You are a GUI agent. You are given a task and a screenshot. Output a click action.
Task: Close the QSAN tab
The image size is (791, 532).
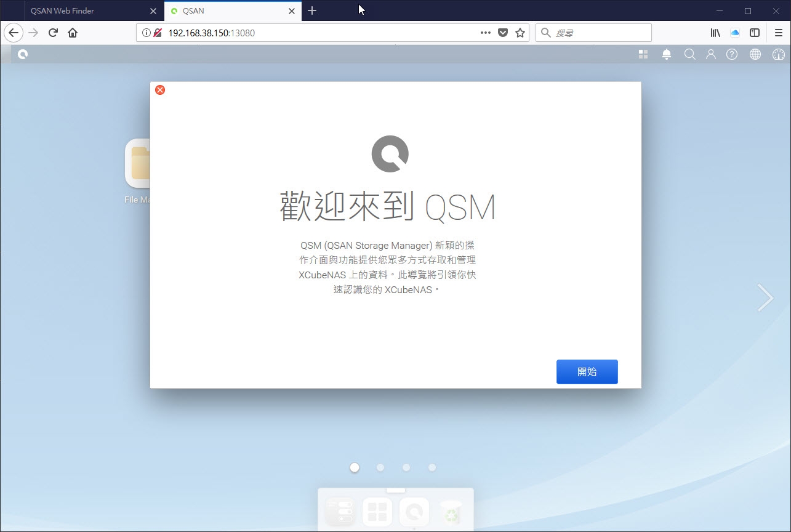point(292,11)
